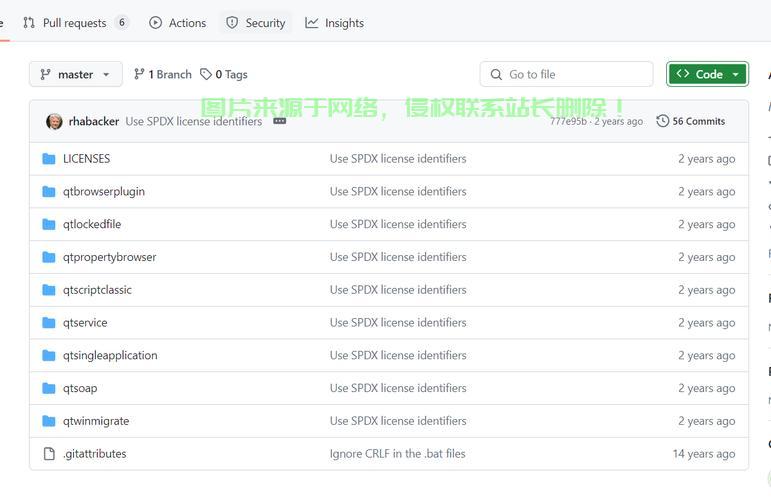This screenshot has height=500, width=771.
Task: Click the Actions play icon
Action: 155,23
